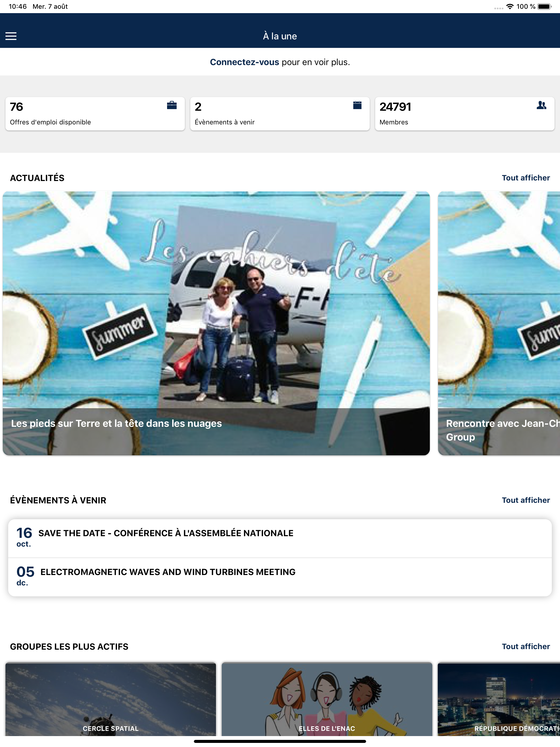Tap the 10:46 clock in status bar

pos(17,6)
